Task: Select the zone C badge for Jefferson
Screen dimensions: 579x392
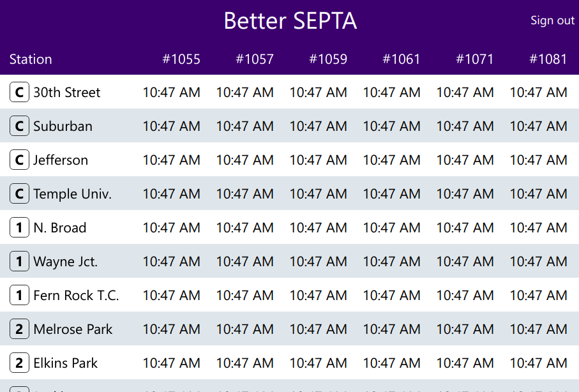Action: click(x=19, y=160)
